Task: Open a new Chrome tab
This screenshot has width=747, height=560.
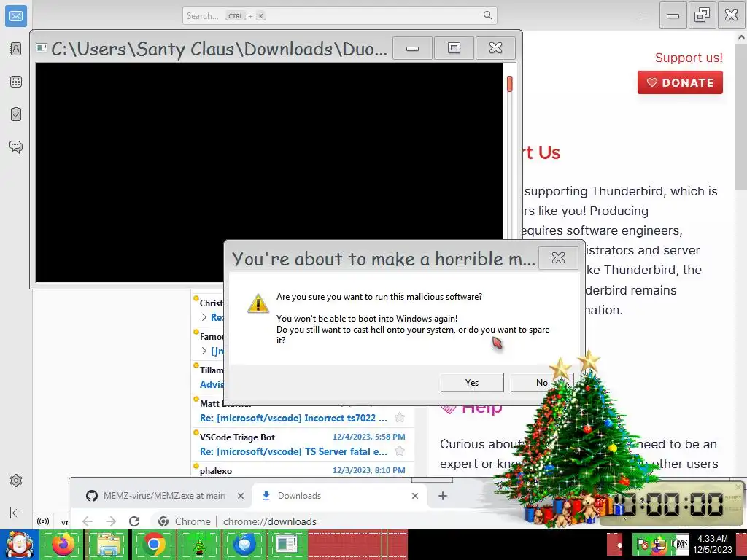Action: [x=443, y=496]
